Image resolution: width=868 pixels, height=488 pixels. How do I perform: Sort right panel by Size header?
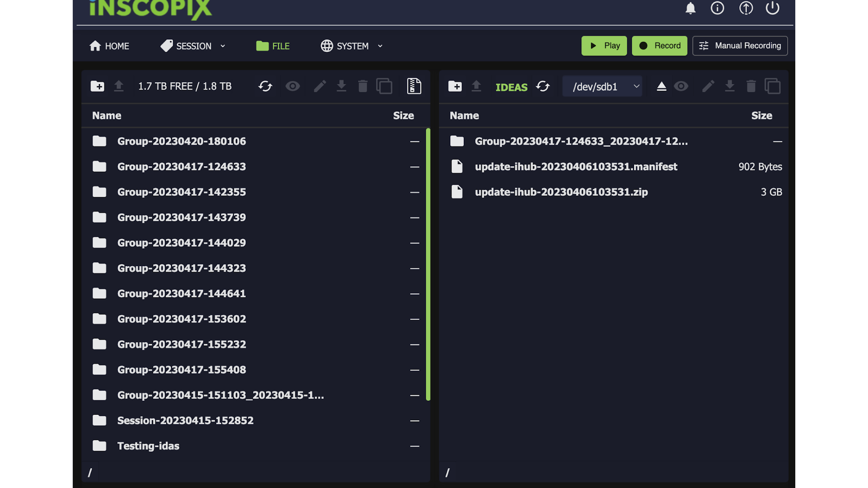click(x=761, y=116)
